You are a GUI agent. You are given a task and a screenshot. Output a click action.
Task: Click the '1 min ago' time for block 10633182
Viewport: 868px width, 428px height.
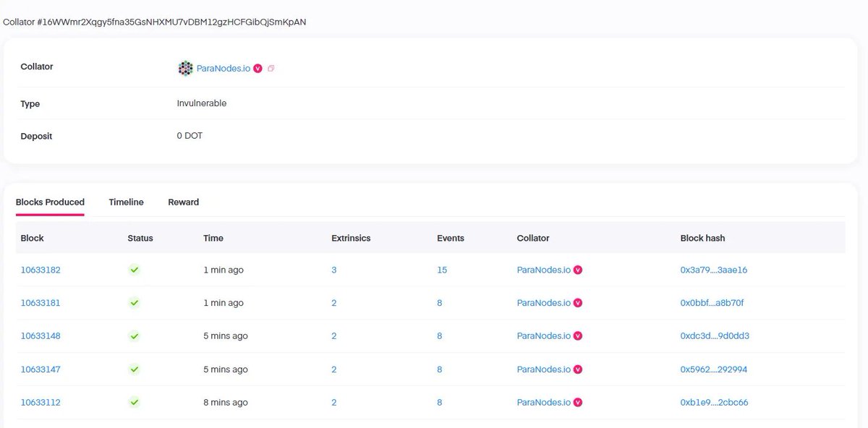[x=224, y=270]
